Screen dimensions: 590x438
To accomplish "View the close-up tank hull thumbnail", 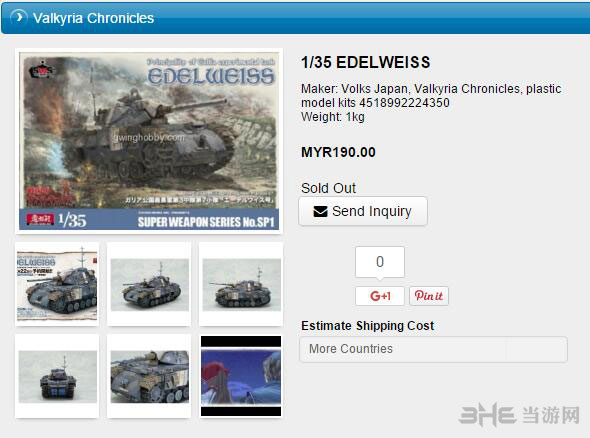I will point(149,376).
